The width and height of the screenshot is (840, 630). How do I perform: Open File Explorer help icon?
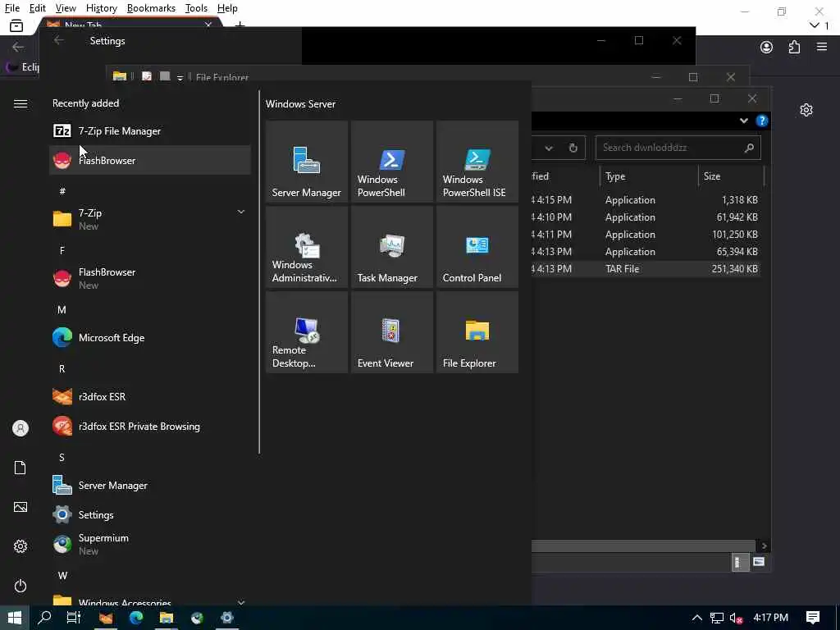point(761,121)
